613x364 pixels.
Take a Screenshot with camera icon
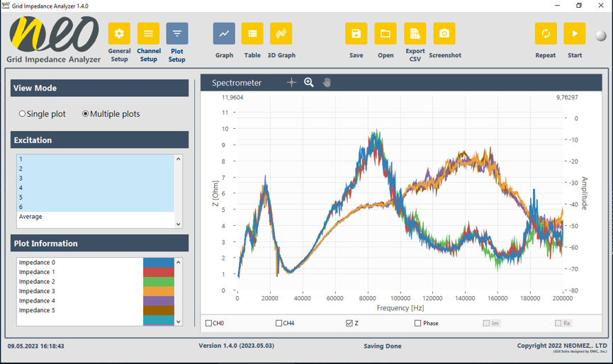[x=444, y=34]
